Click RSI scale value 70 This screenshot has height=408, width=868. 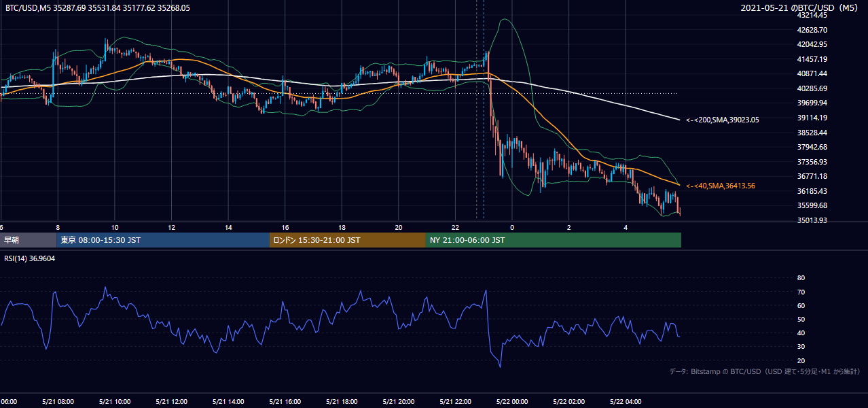801,292
